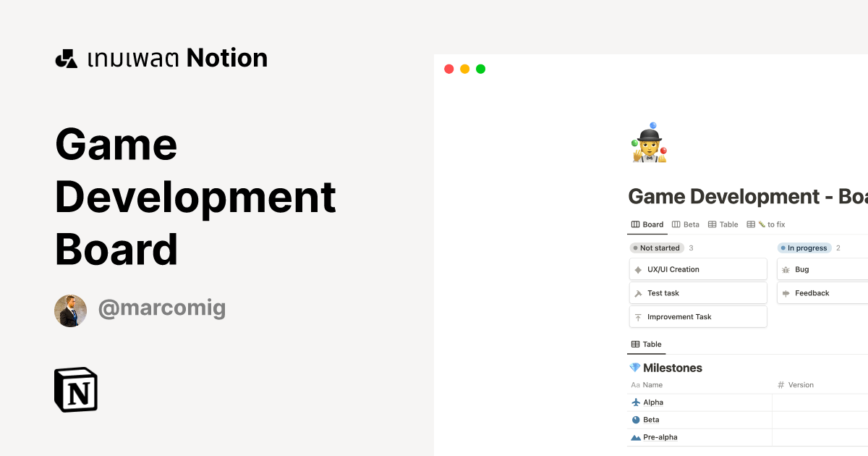868x456 pixels.
Task: Open the Alpha milestone row
Action: [652, 402]
